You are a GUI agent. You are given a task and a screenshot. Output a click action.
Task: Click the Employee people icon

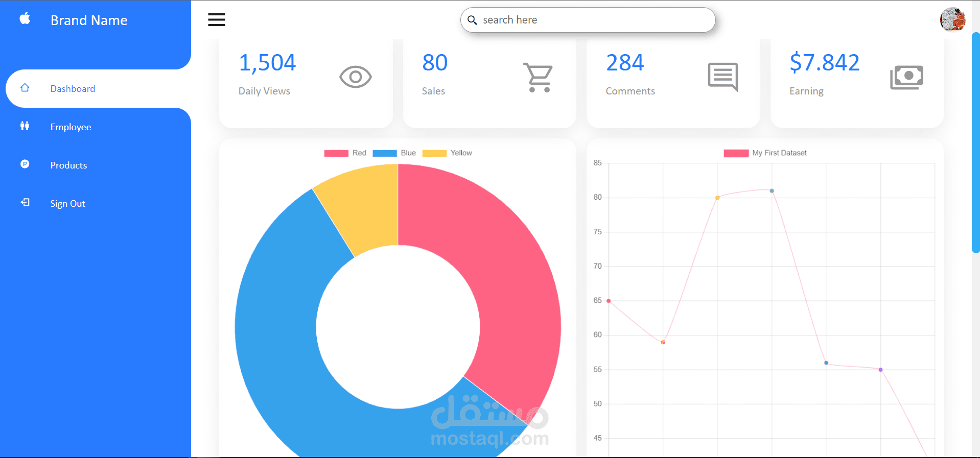[x=25, y=126]
